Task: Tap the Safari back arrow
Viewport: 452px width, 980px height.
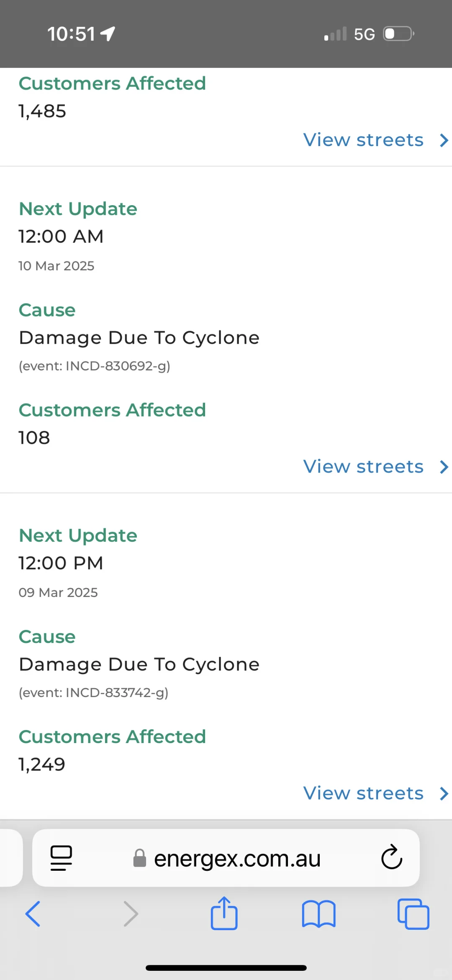Action: pos(33,914)
